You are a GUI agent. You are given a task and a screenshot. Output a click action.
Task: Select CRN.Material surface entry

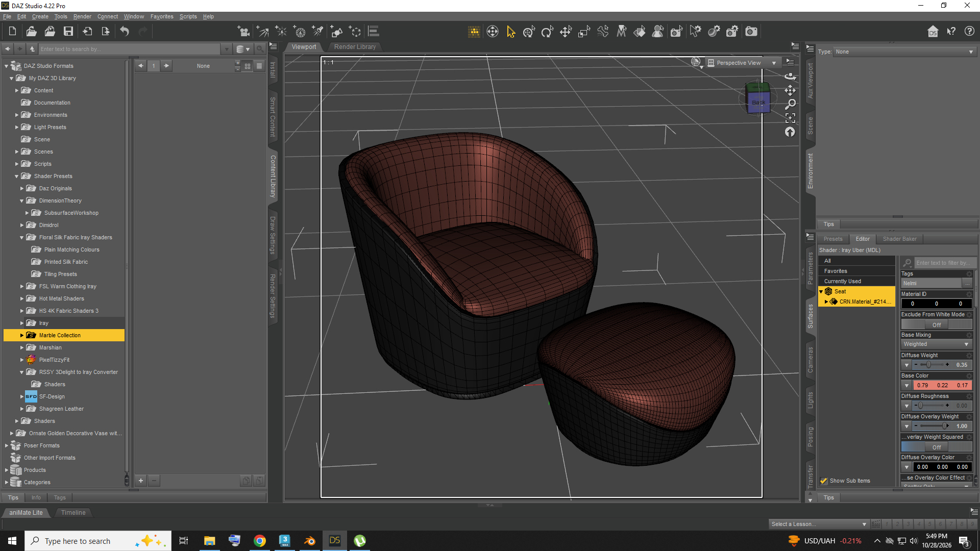tap(865, 302)
